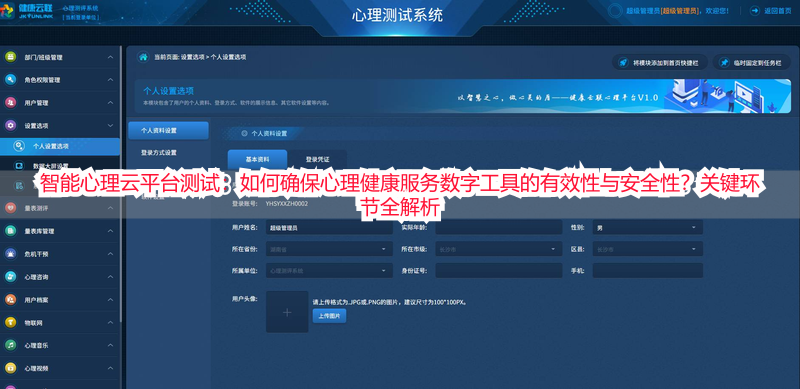This screenshot has width=800, height=389.
Task: Expand 用户档案 with its chevron
Action: pos(110,300)
